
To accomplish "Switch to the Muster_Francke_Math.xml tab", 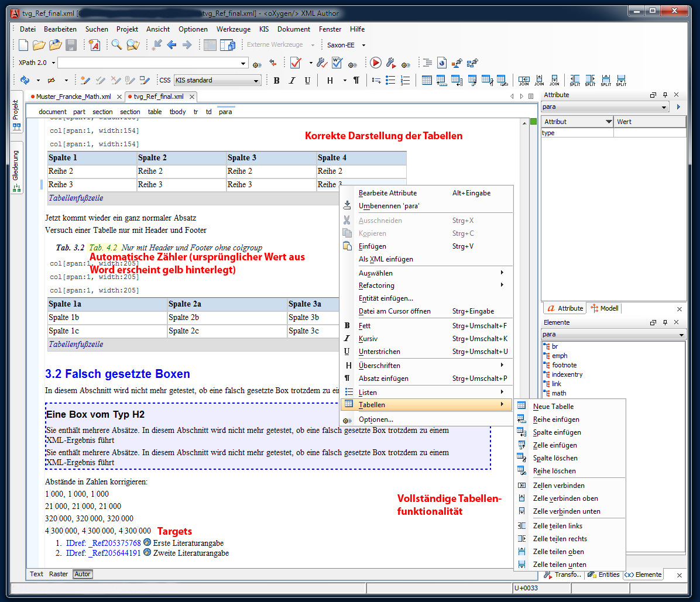I will pyautogui.click(x=73, y=97).
